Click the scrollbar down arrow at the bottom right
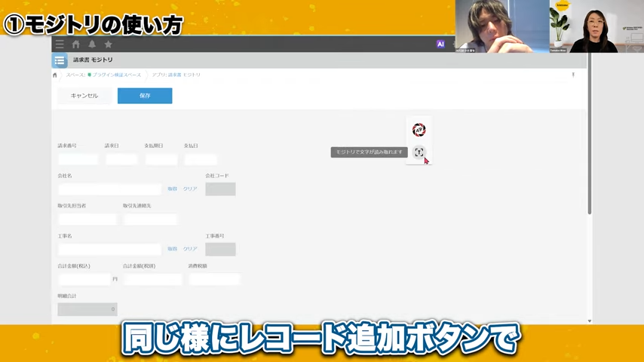The height and width of the screenshot is (362, 644). pyautogui.click(x=590, y=321)
